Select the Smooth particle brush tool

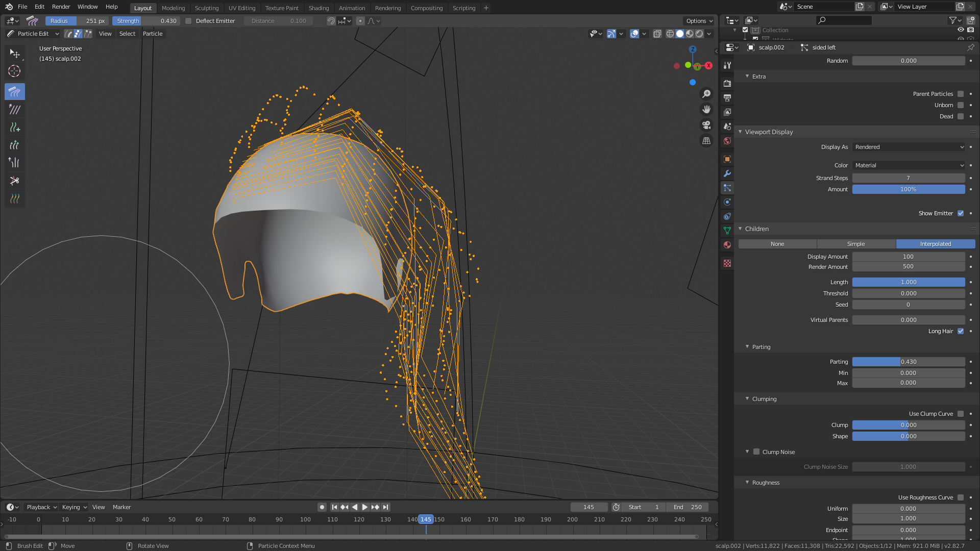pos(15,110)
